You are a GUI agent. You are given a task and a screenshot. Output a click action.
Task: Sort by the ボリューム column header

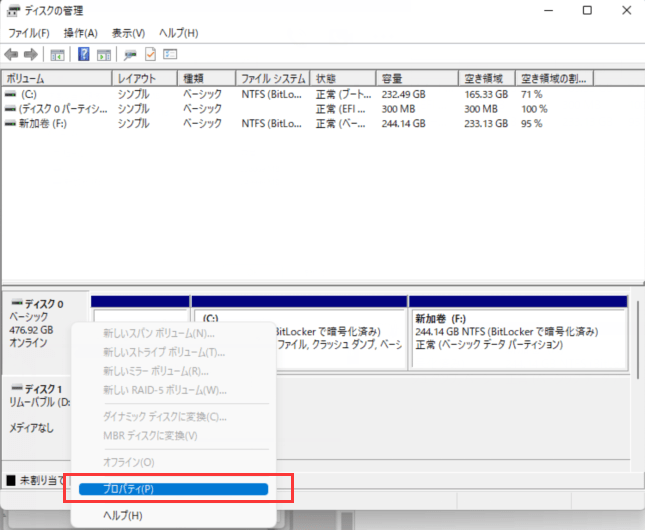pos(57,78)
